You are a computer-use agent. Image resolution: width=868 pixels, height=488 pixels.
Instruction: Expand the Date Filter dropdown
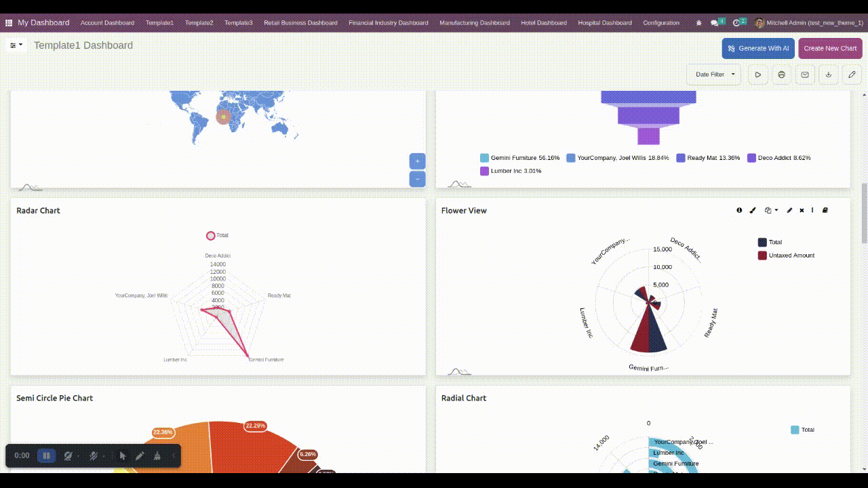tap(714, 75)
